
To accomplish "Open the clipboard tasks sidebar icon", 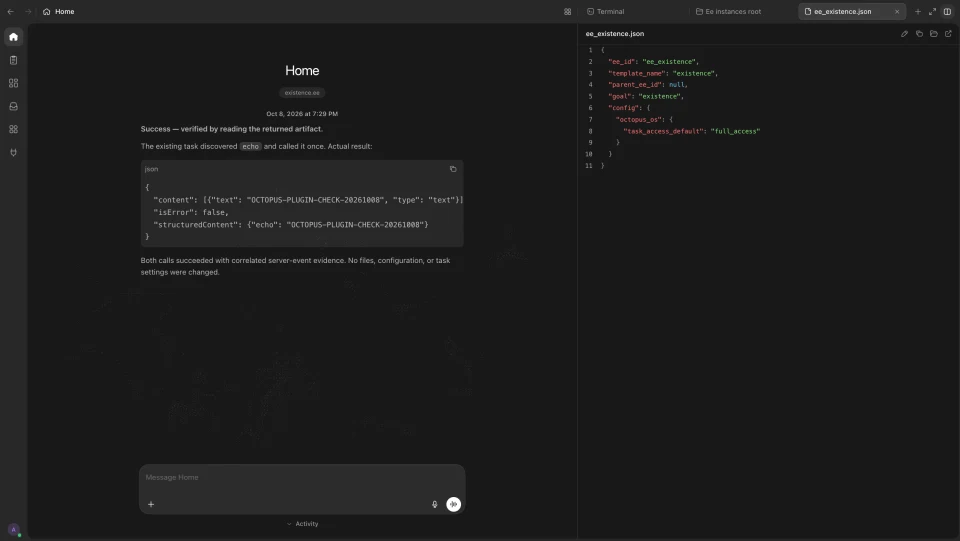I will pyautogui.click(x=13, y=60).
